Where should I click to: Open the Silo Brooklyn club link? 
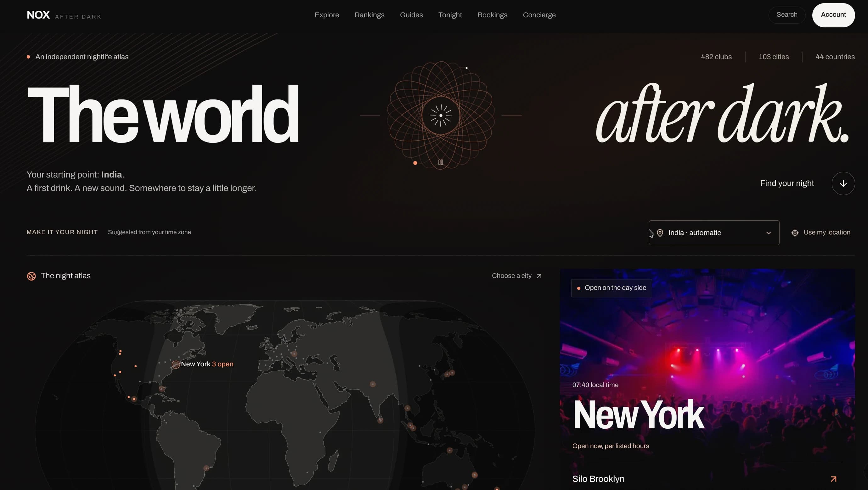(707, 479)
